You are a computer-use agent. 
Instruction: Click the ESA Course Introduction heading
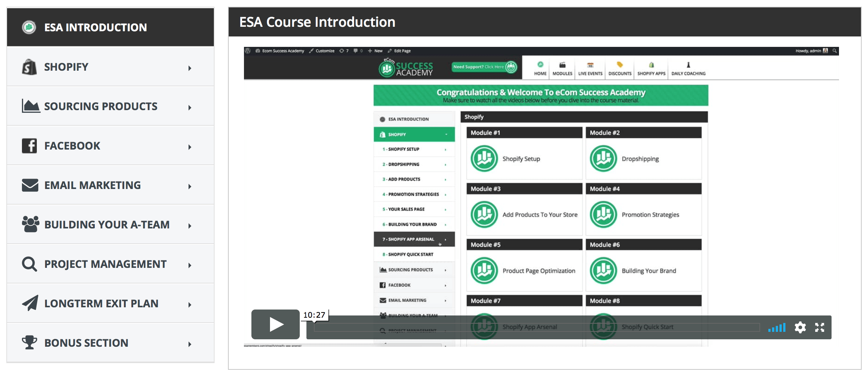[317, 22]
